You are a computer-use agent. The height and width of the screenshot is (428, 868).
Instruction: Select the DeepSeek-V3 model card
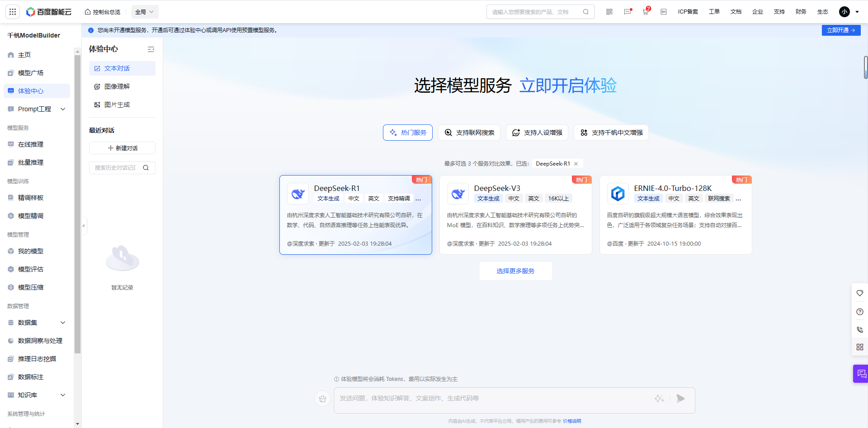pyautogui.click(x=516, y=215)
